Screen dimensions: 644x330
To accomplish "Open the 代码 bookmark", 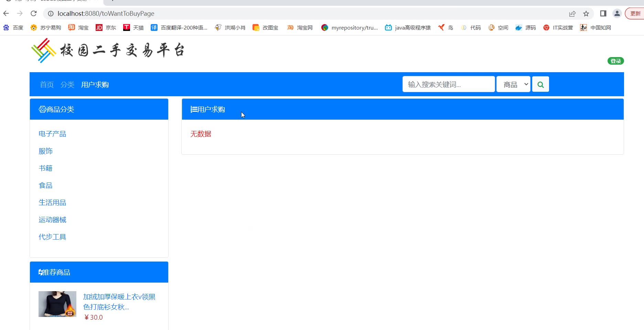I will coord(471,27).
